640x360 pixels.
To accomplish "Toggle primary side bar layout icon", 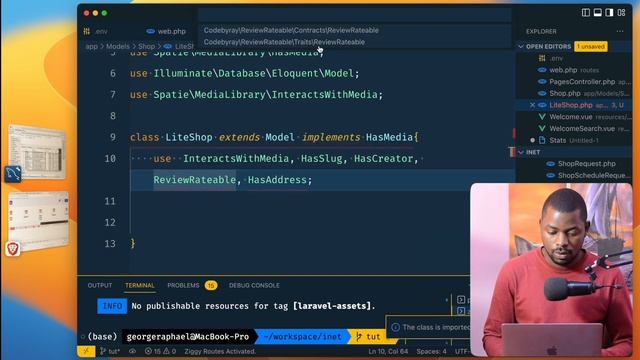I will [586, 13].
